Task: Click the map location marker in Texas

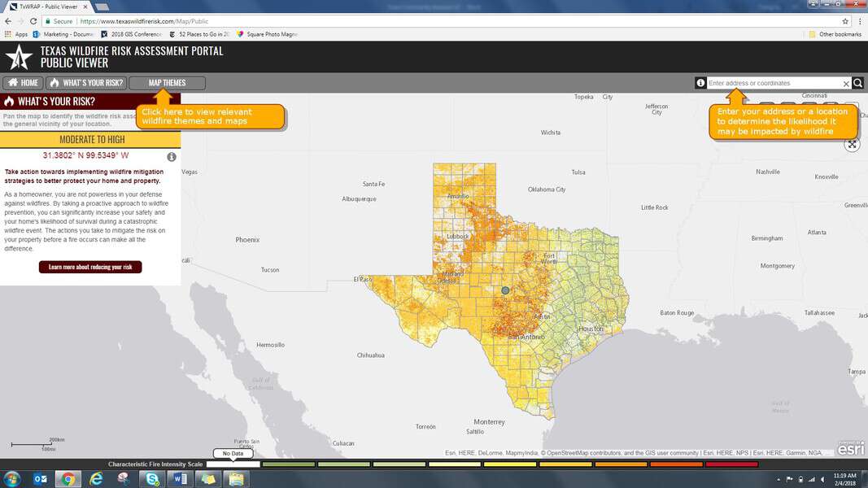Action: click(x=505, y=290)
